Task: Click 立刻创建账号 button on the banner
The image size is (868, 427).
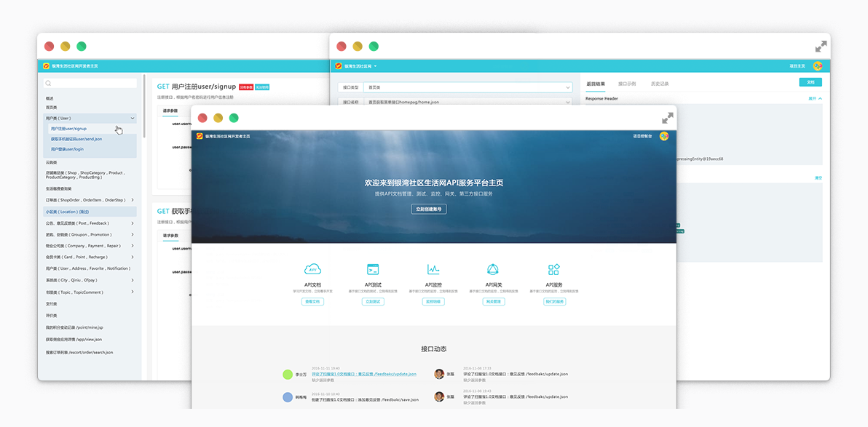Action: tap(428, 209)
